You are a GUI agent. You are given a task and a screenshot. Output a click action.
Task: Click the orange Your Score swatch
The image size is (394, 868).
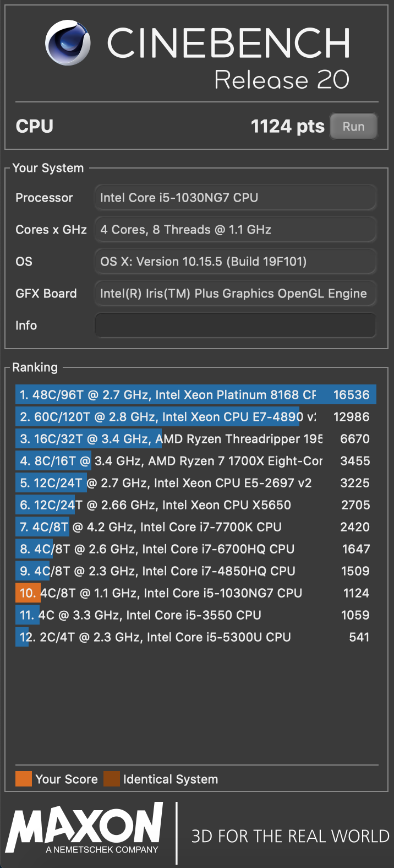click(24, 779)
